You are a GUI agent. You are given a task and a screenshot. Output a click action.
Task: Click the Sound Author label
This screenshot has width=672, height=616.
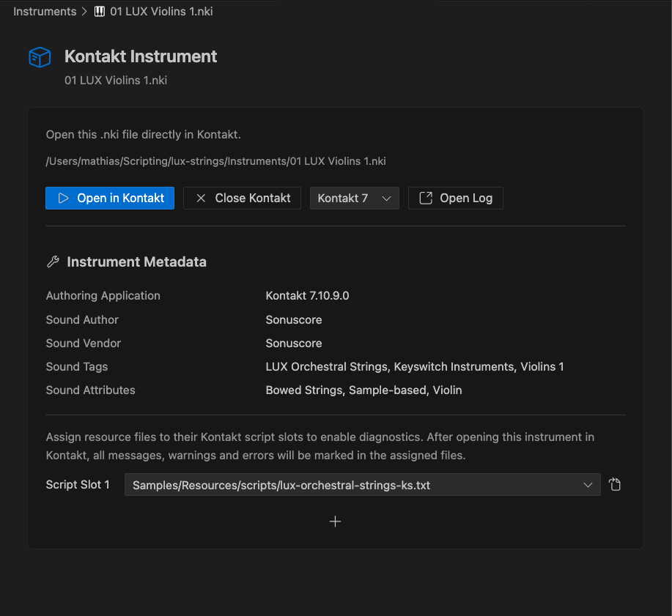point(82,319)
